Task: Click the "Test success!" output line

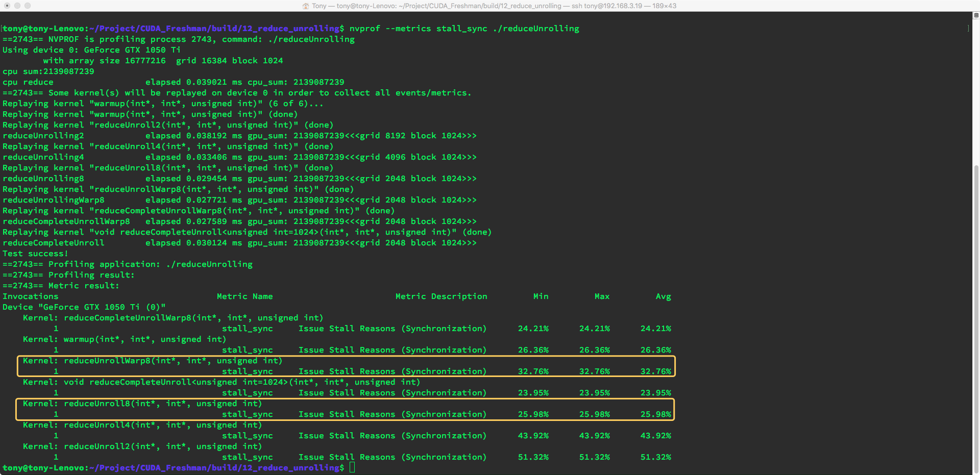Action: (35, 254)
